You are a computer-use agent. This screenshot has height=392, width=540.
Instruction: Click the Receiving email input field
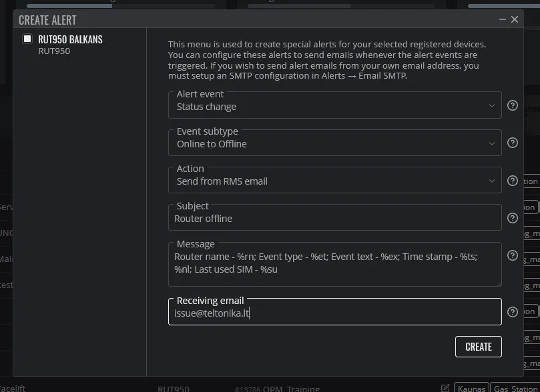334,311
